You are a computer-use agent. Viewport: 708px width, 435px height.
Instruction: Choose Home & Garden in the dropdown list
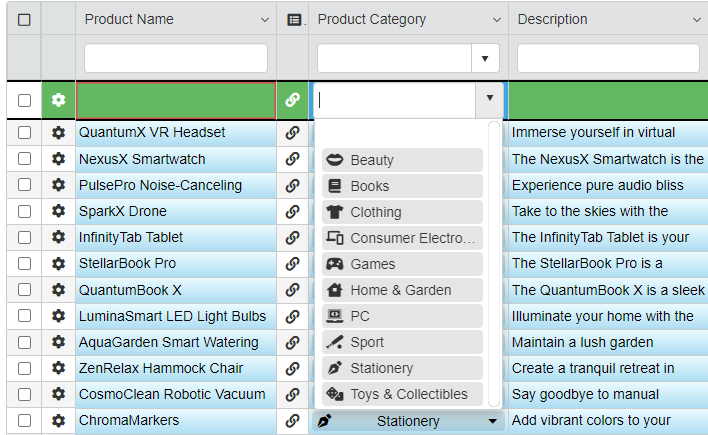402,290
